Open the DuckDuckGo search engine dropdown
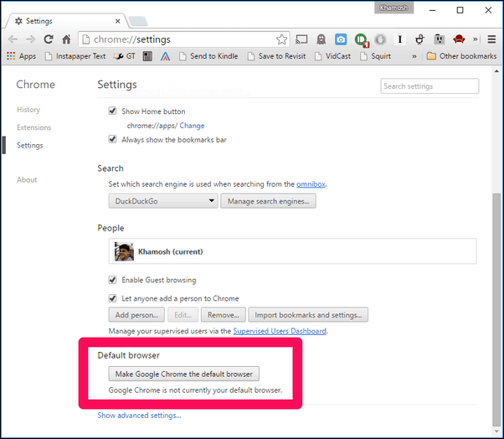504x439 pixels. (x=163, y=201)
